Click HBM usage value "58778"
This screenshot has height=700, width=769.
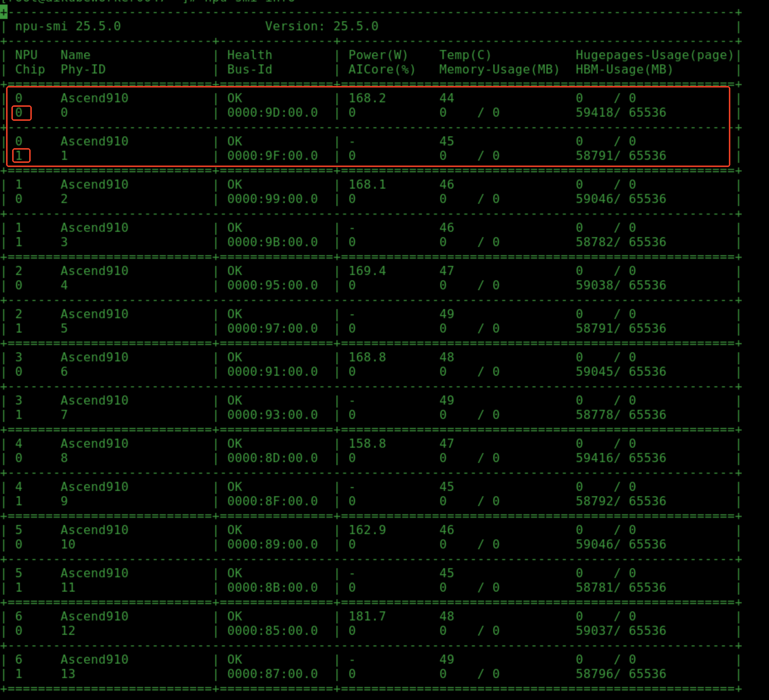[594, 415]
